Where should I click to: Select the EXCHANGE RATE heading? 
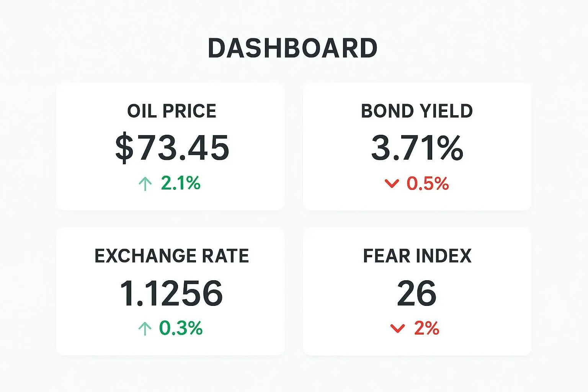(x=171, y=256)
